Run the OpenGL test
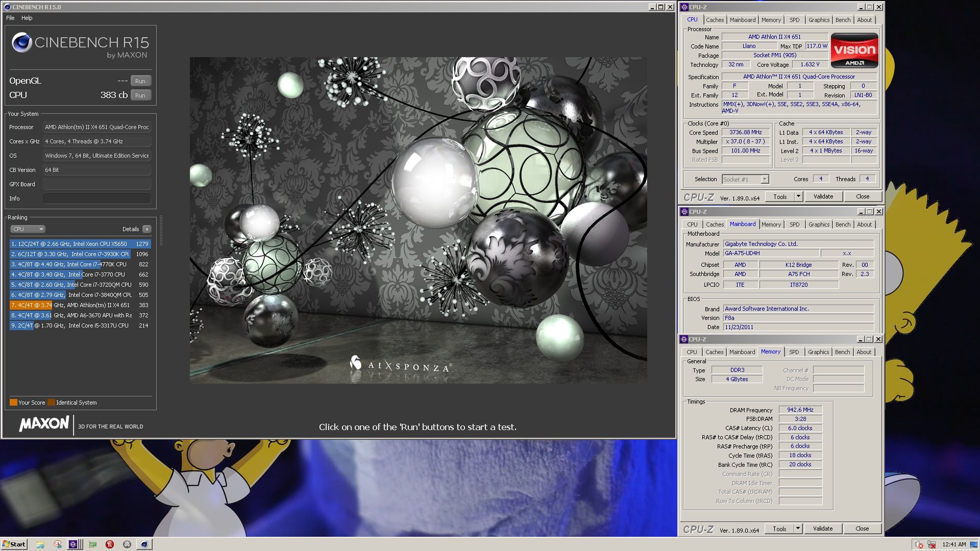980x551 pixels. click(140, 81)
